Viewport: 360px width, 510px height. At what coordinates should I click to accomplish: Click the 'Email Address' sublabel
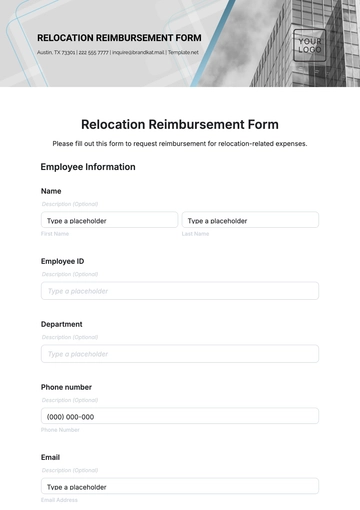pos(59,500)
